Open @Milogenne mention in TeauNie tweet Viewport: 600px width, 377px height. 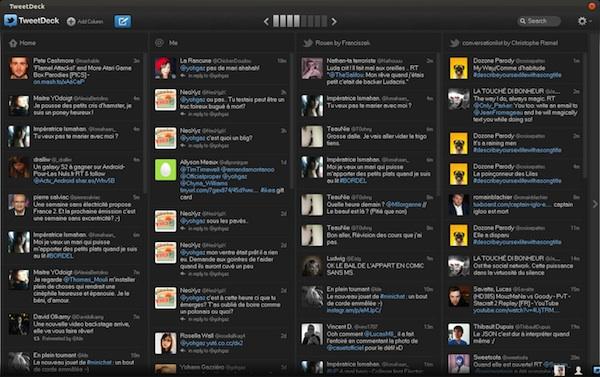click(403, 204)
